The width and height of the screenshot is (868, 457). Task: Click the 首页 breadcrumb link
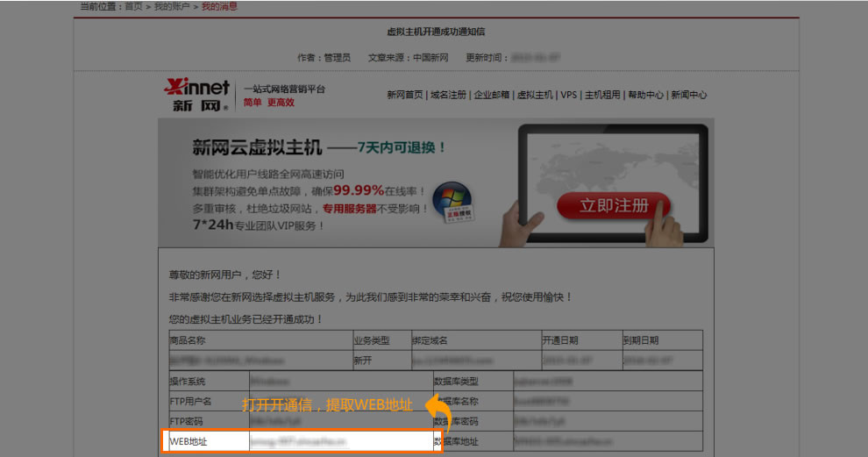point(133,7)
